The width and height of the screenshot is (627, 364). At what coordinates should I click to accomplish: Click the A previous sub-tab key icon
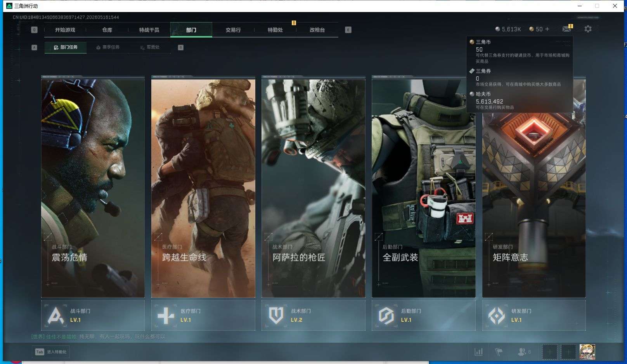pyautogui.click(x=34, y=47)
